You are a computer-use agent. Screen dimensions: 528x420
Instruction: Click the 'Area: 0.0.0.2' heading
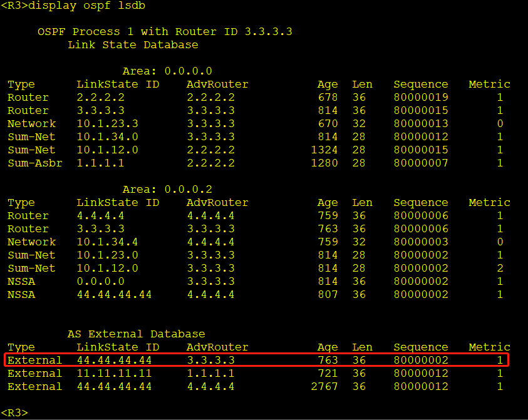[167, 189]
